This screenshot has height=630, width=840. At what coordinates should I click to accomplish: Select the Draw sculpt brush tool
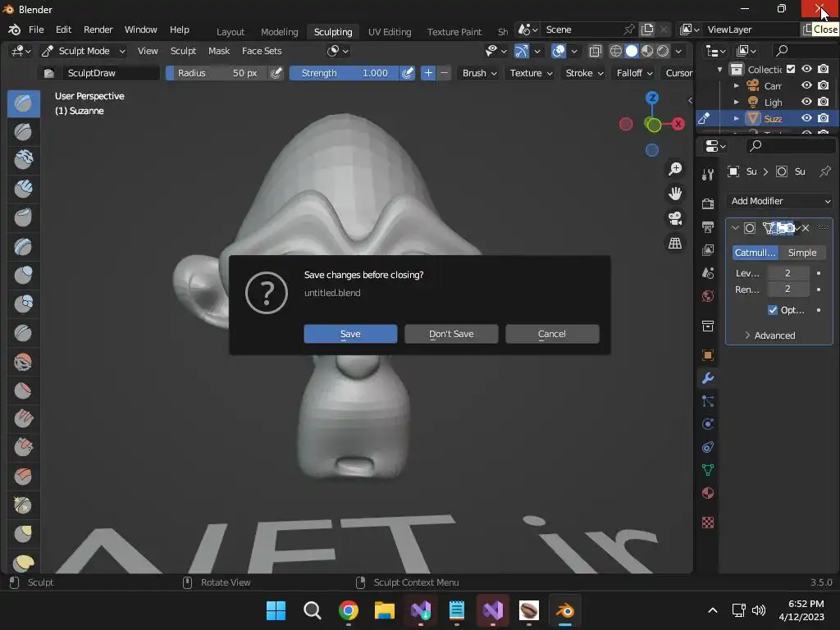[x=23, y=103]
